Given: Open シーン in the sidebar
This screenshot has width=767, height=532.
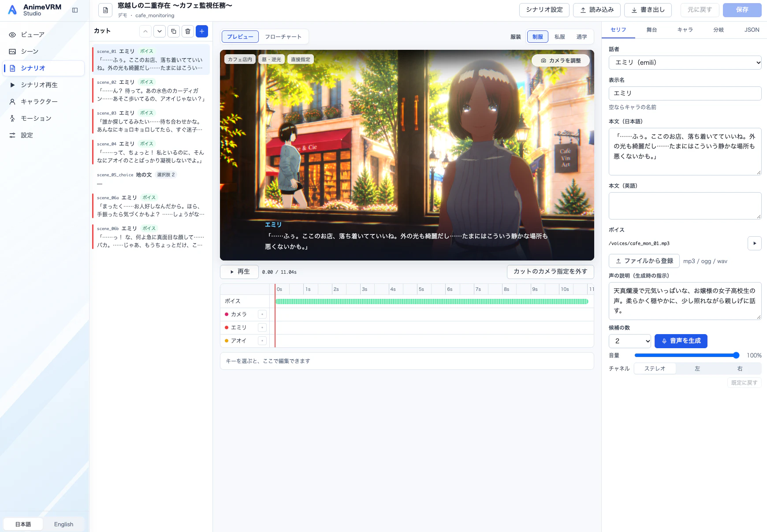Looking at the screenshot, I should [x=44, y=52].
